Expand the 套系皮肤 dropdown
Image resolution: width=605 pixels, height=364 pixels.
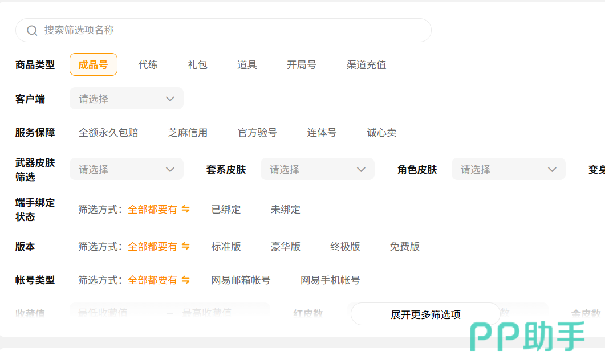(317, 170)
